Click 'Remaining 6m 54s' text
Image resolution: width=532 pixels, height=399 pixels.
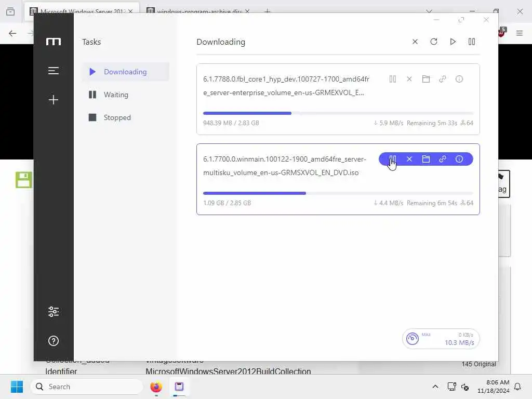pos(432,203)
